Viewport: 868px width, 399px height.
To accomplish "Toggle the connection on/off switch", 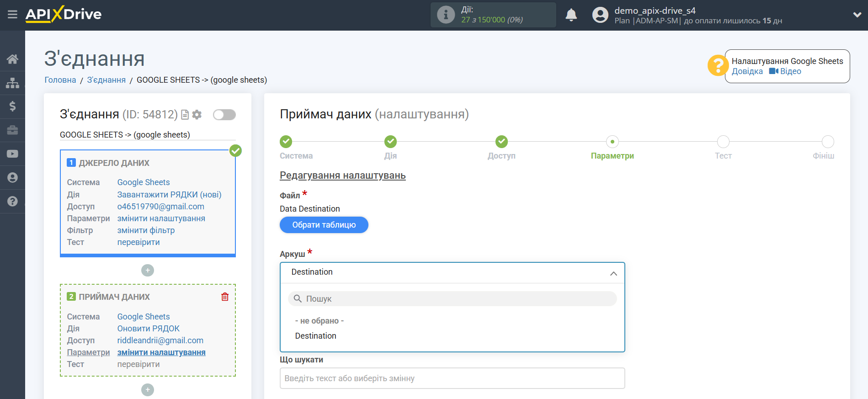I will click(224, 115).
